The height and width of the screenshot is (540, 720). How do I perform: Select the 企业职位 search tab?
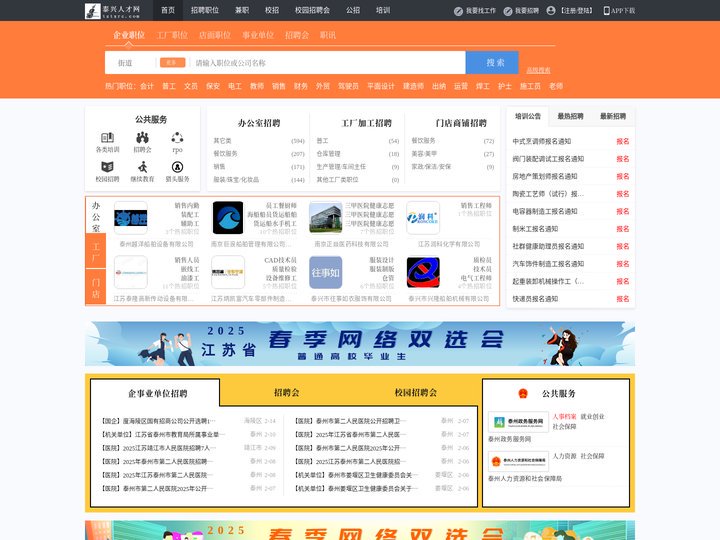point(129,35)
